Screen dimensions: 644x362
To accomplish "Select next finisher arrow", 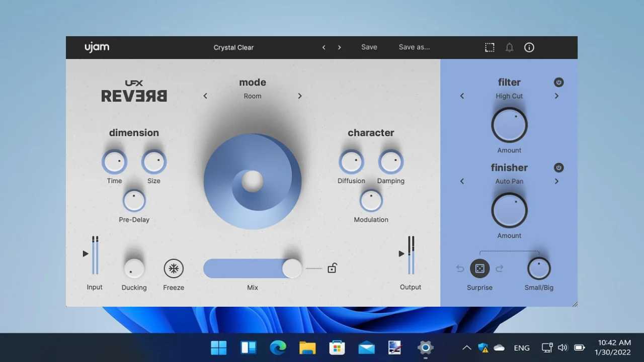I will (x=556, y=182).
